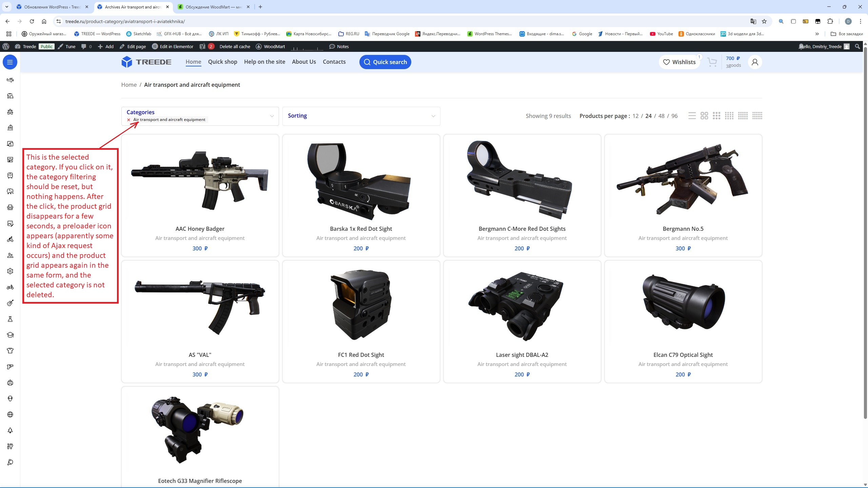Click Delete all cache in admin bar

coord(235,46)
